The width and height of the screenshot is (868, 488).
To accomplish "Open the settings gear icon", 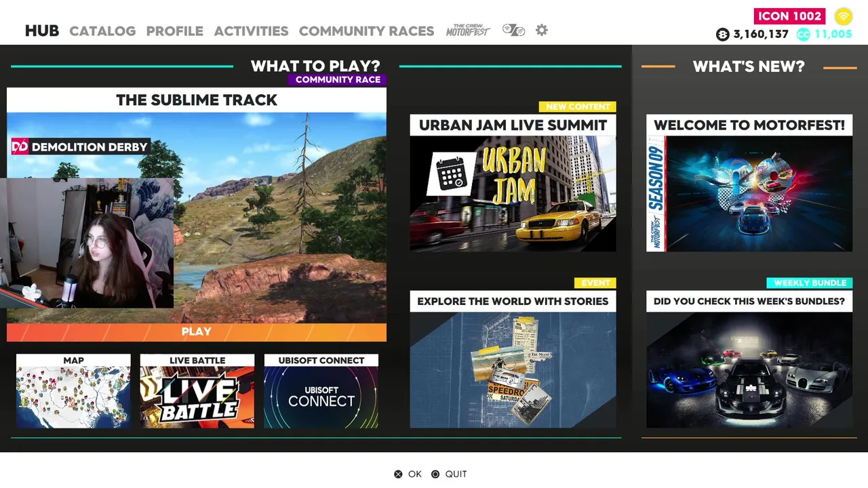I will (x=541, y=30).
